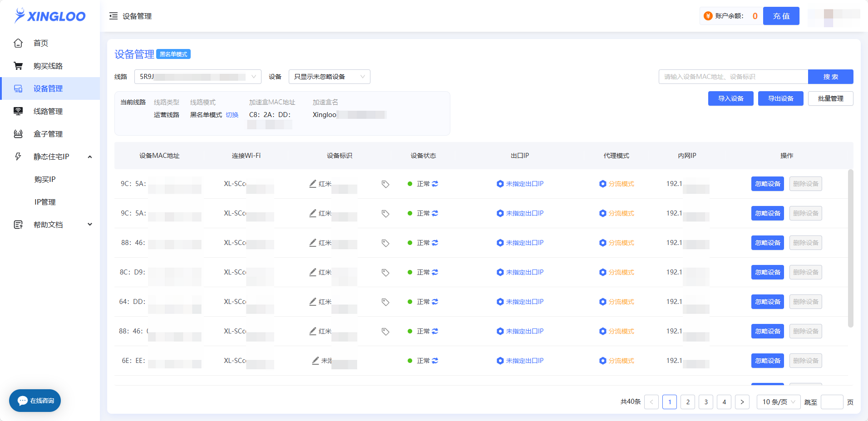Click tag icon in second 9C:5A row
The height and width of the screenshot is (421, 868).
(x=385, y=214)
